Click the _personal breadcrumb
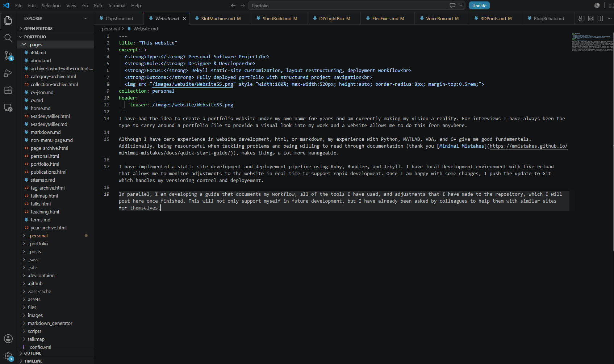This screenshot has height=364, width=614. point(110,29)
